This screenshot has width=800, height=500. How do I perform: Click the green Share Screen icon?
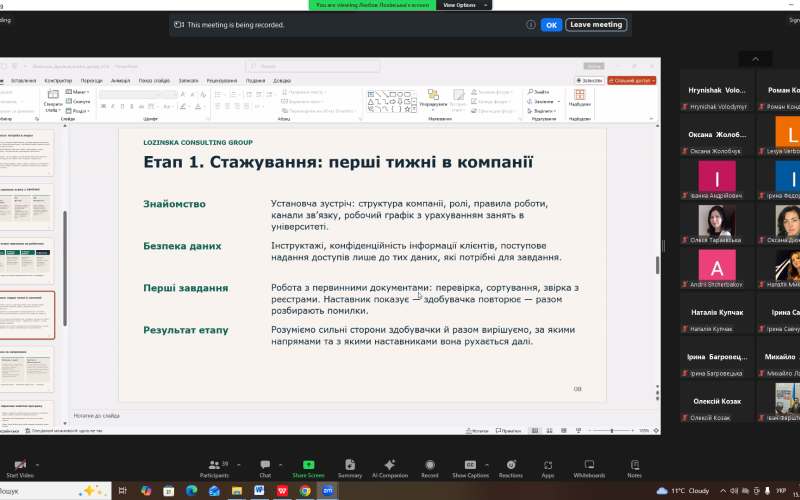click(308, 464)
